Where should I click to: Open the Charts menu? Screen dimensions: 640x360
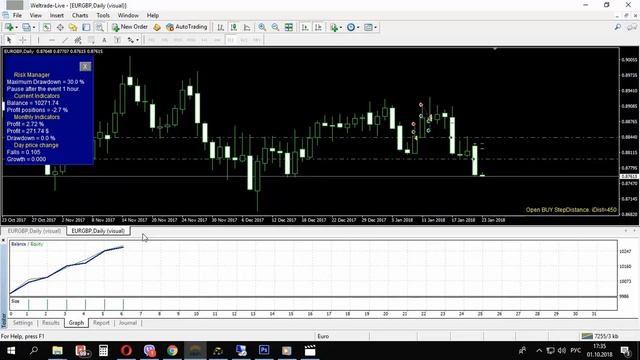(x=80, y=16)
